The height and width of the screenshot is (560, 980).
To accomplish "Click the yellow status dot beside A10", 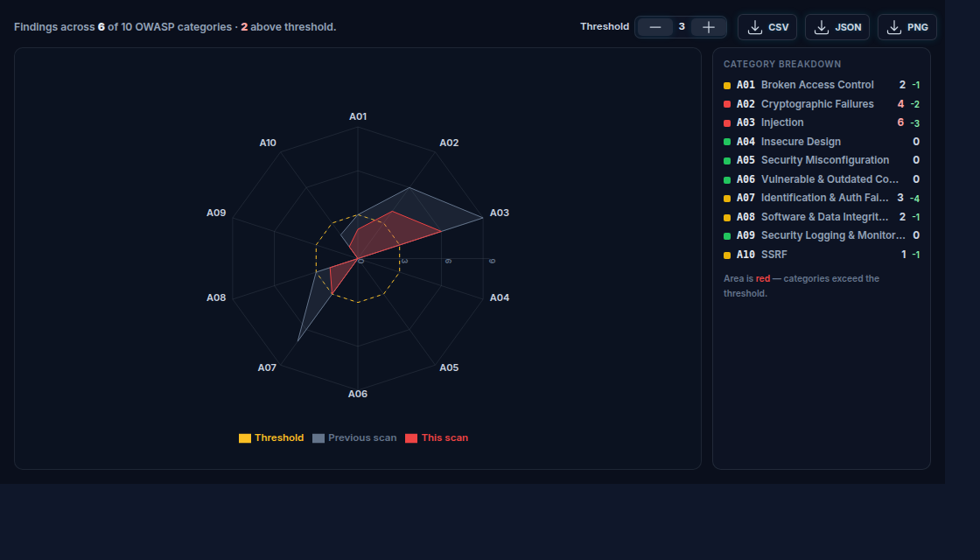I will point(727,255).
